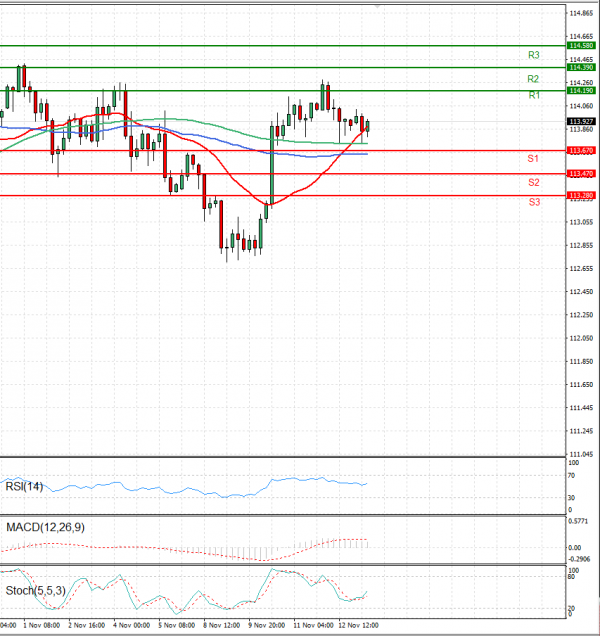Viewport: 600px width, 636px height.
Task: Click the 112.855 price axis label
Action: 581,245
